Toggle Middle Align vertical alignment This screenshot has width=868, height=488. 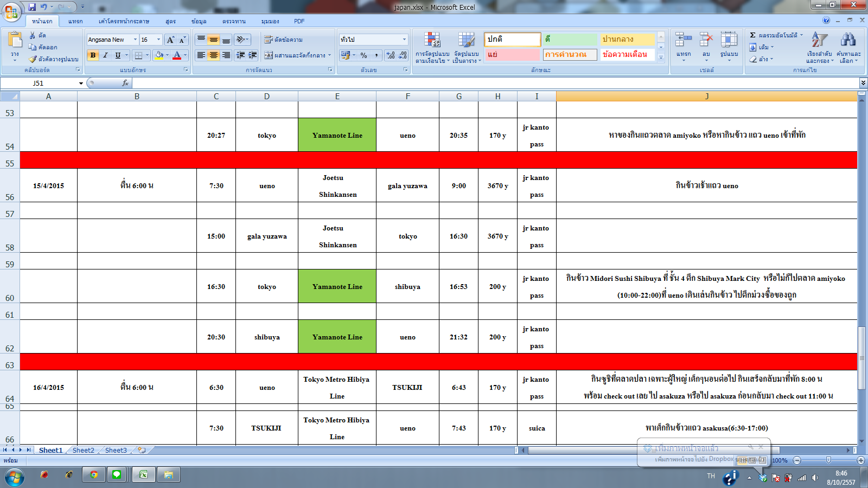click(214, 40)
